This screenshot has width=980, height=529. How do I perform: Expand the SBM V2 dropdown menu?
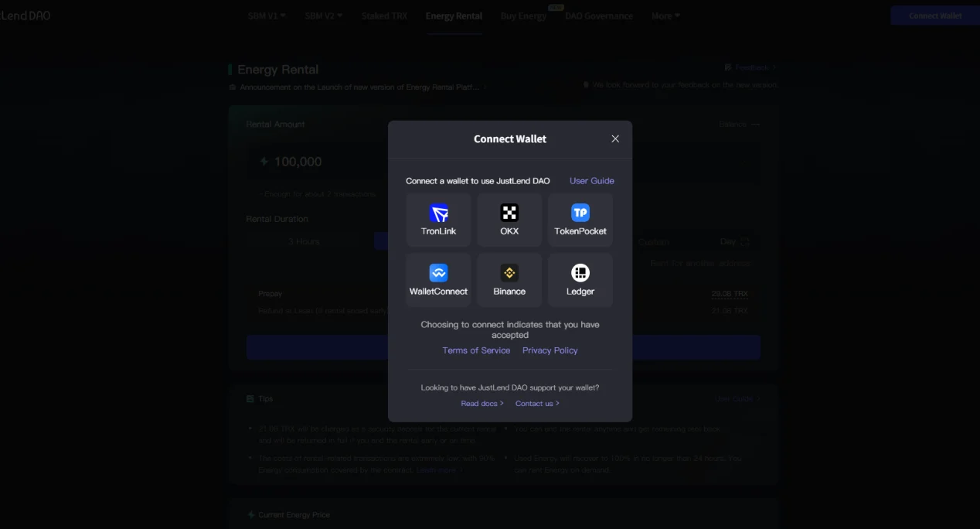pyautogui.click(x=324, y=15)
